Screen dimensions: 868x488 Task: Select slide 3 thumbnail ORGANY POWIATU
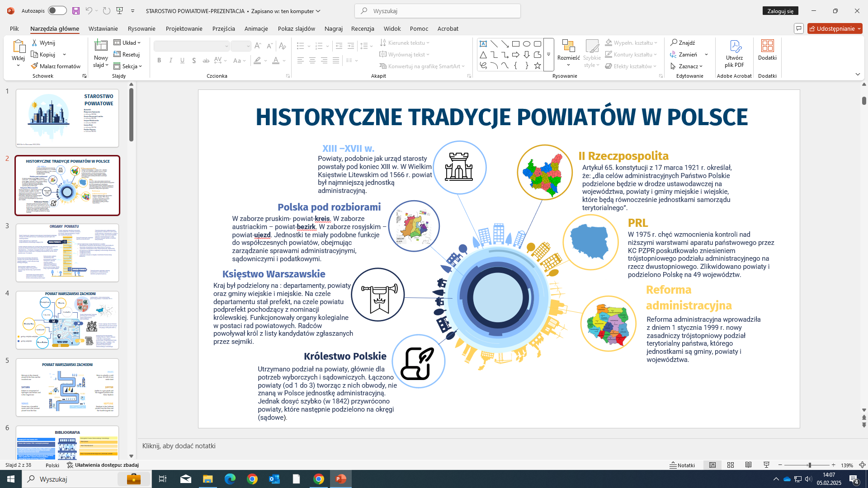tap(67, 253)
